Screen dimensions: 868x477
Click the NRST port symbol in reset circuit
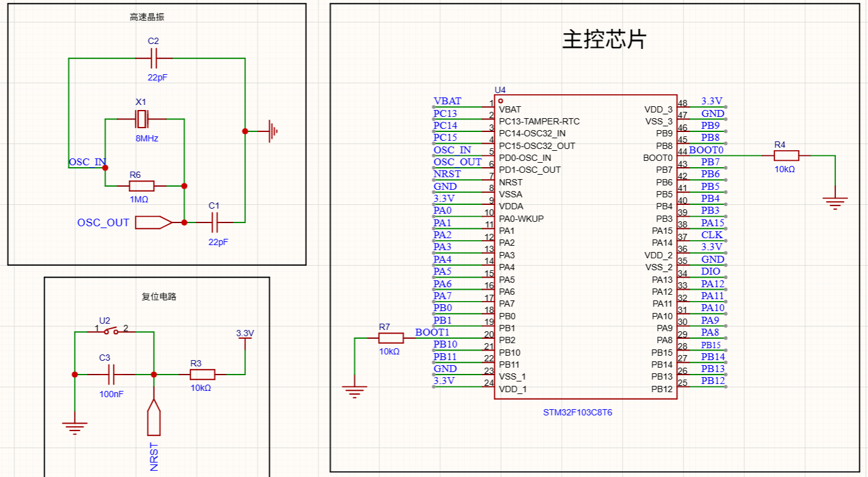[x=153, y=417]
